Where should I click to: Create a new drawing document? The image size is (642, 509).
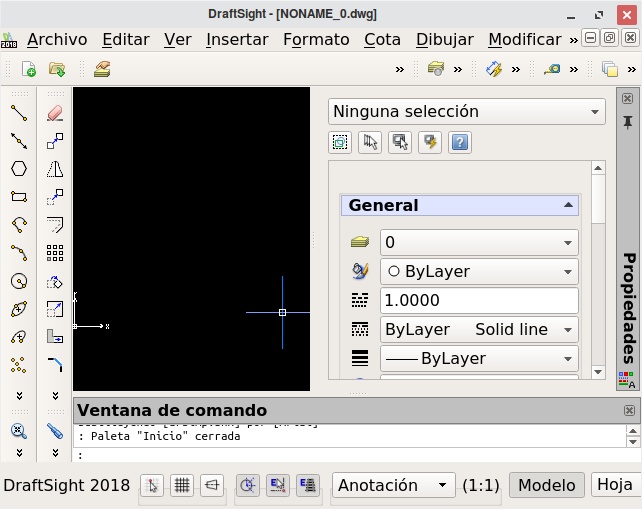coord(28,69)
